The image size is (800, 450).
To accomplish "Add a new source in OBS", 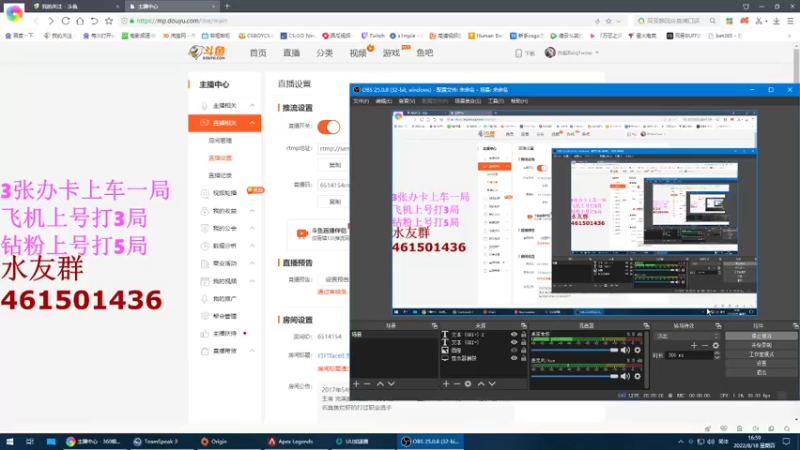I will (446, 384).
